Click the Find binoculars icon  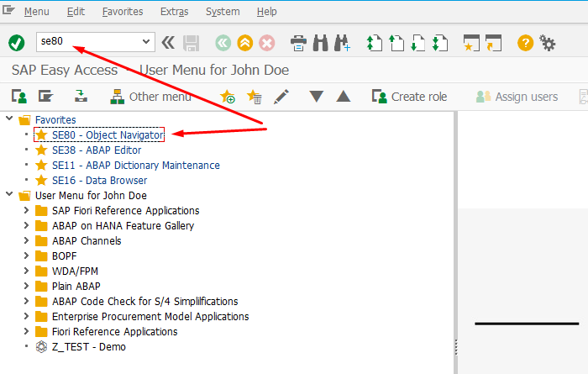320,43
